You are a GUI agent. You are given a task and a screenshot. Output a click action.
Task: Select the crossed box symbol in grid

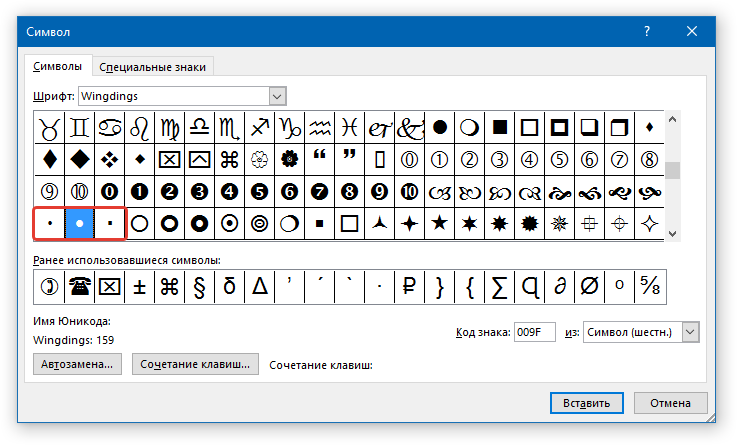coord(170,160)
